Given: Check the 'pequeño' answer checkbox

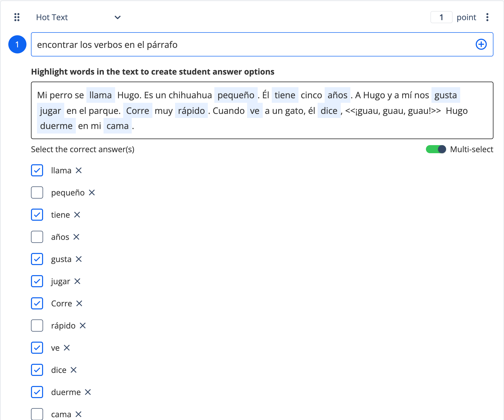Looking at the screenshot, I should click(x=37, y=193).
